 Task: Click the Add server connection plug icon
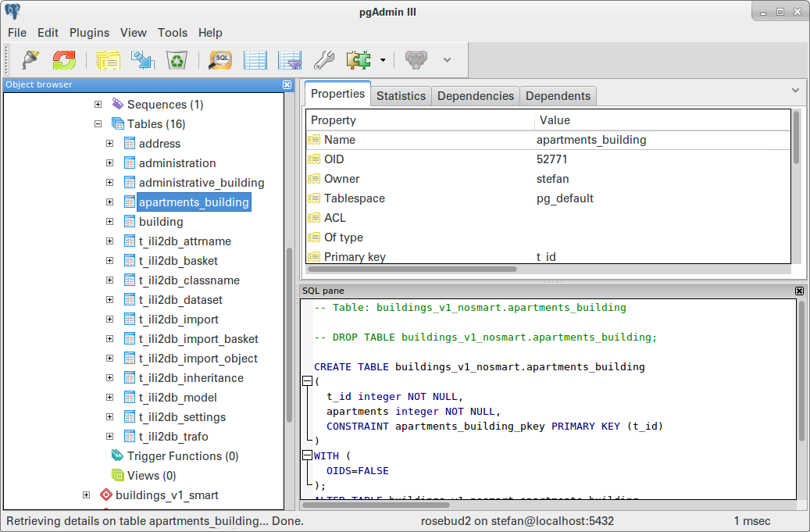click(30, 60)
